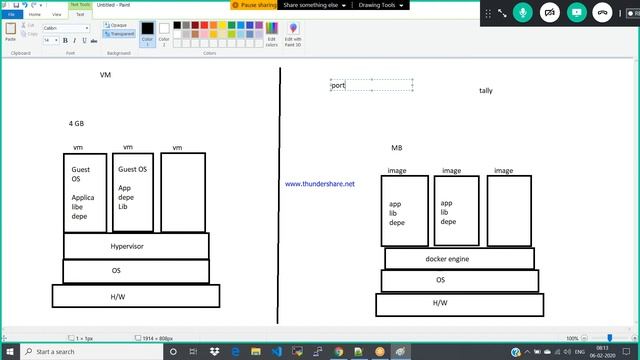Screen dimensions: 640x360
Task: Click the green screen share button
Action: coord(576,13)
